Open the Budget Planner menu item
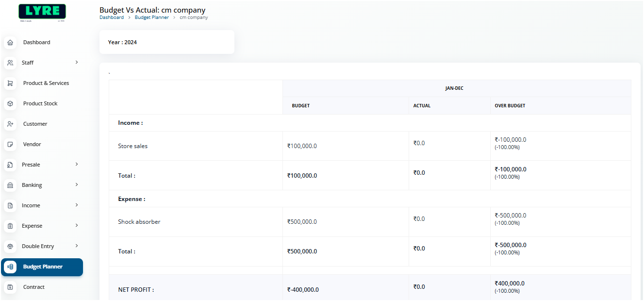The width and height of the screenshot is (644, 301). [43, 267]
